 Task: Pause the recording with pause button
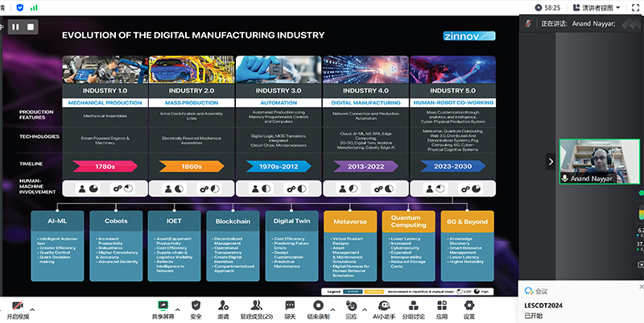(15, 27)
